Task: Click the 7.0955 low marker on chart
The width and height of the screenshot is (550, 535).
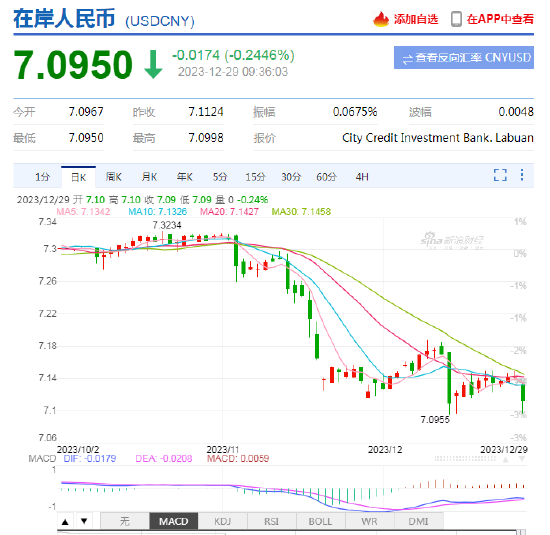Action: click(435, 420)
